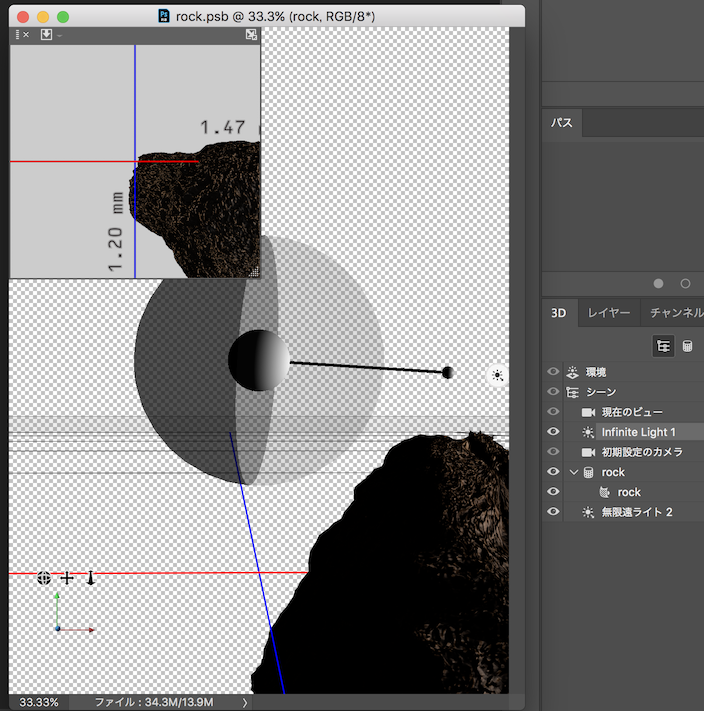Close the secondary 3D view panel

[25, 35]
